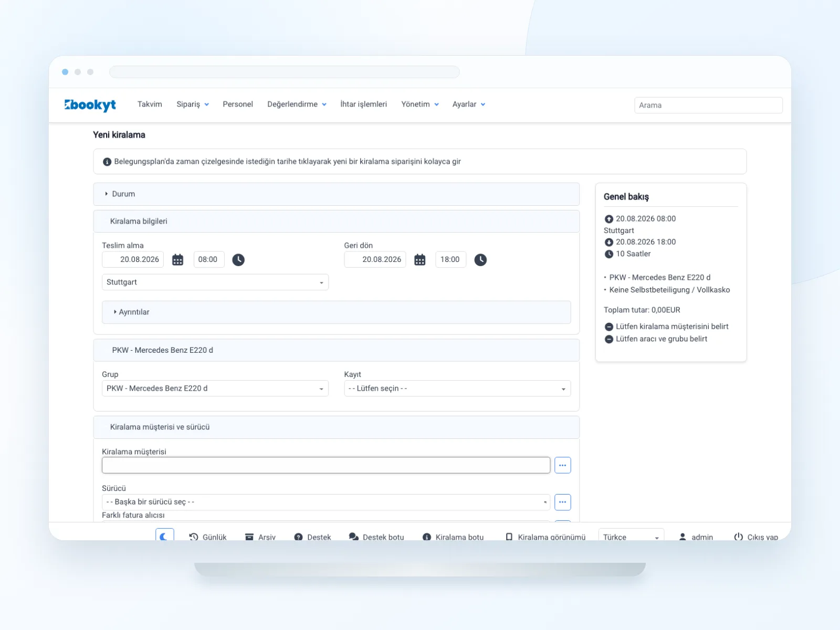This screenshot has width=840, height=630.
Task: Click the ellipsis button beside Kiralama müşterisi
Action: click(x=562, y=465)
